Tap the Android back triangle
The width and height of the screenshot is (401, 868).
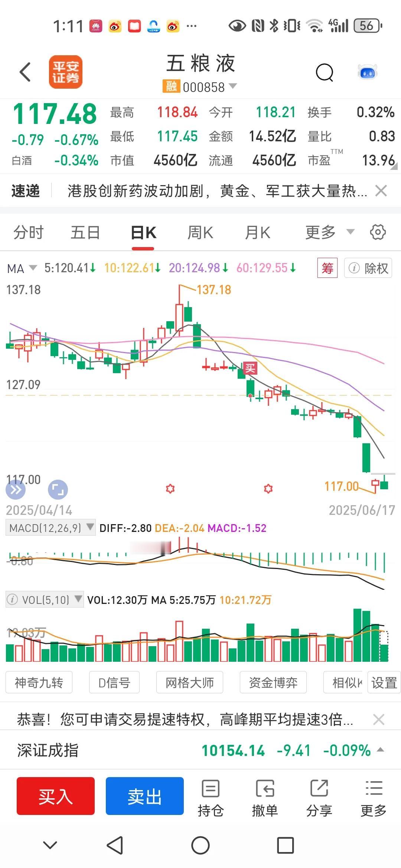coord(115,845)
